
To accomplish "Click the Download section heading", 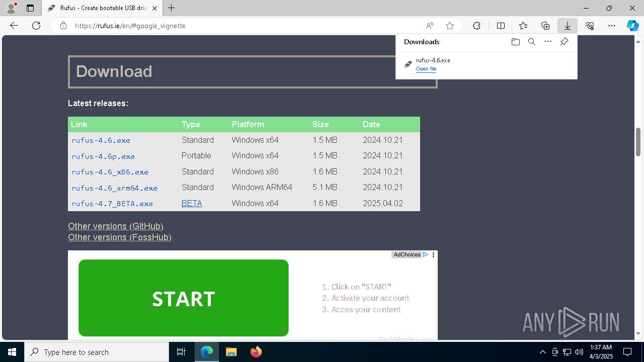I will click(x=114, y=71).
